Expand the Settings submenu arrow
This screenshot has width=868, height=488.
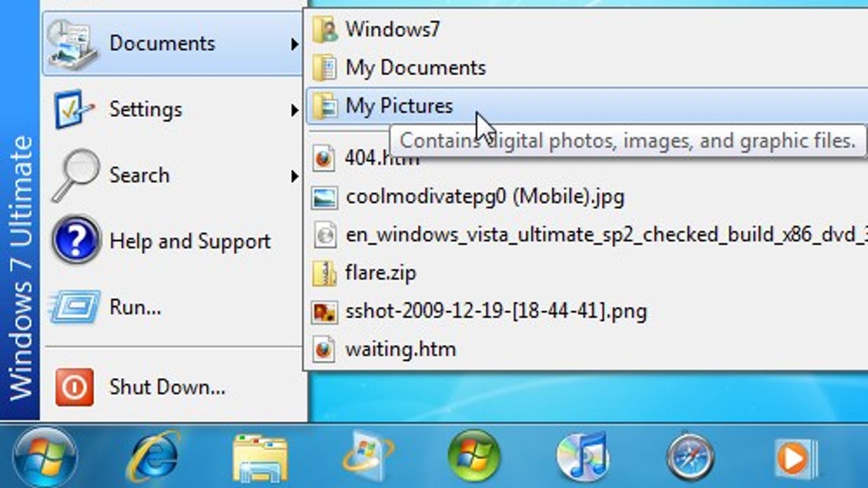click(x=294, y=110)
